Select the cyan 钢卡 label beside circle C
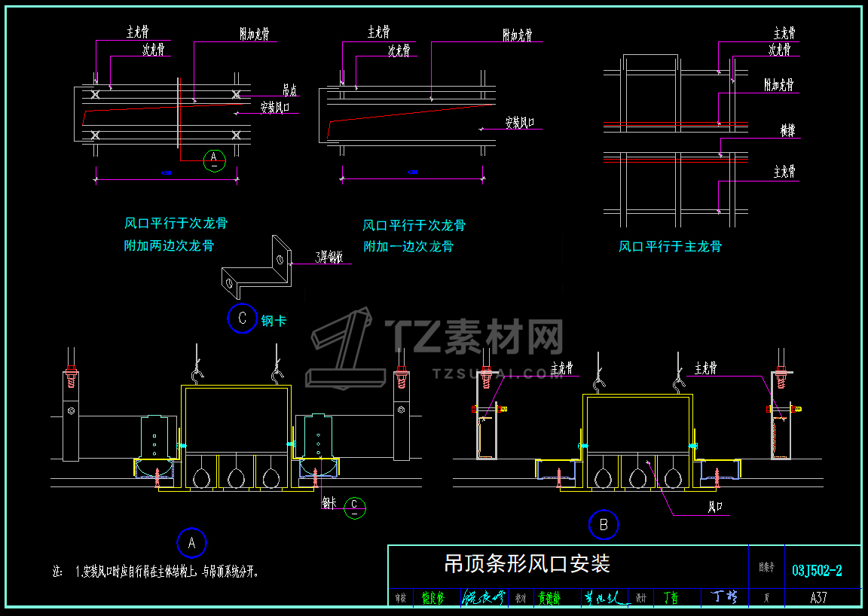868x616 pixels. pyautogui.click(x=274, y=321)
